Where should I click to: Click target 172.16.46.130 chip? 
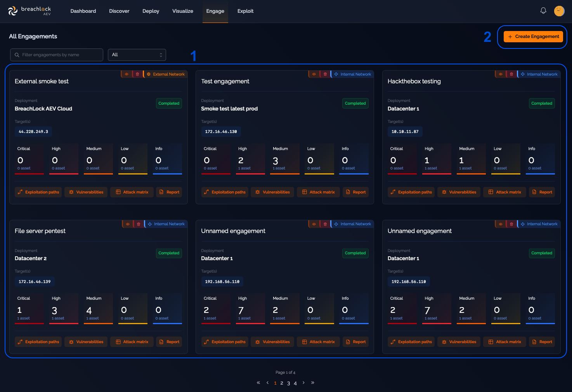click(221, 131)
